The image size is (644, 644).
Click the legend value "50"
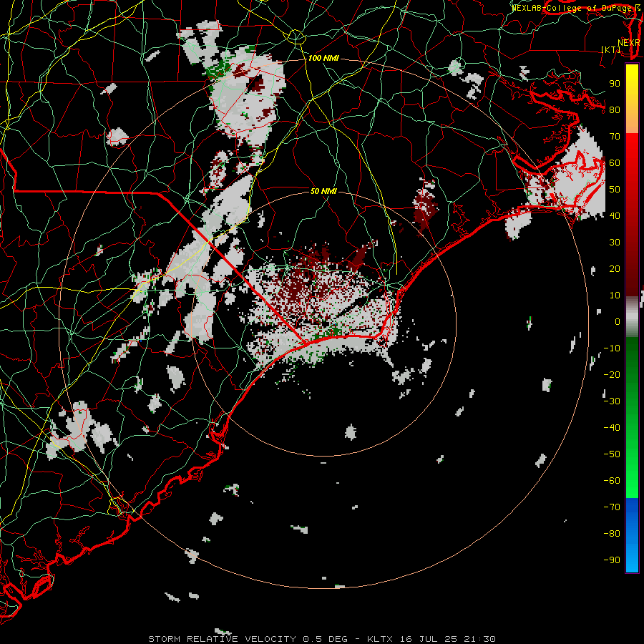click(615, 190)
